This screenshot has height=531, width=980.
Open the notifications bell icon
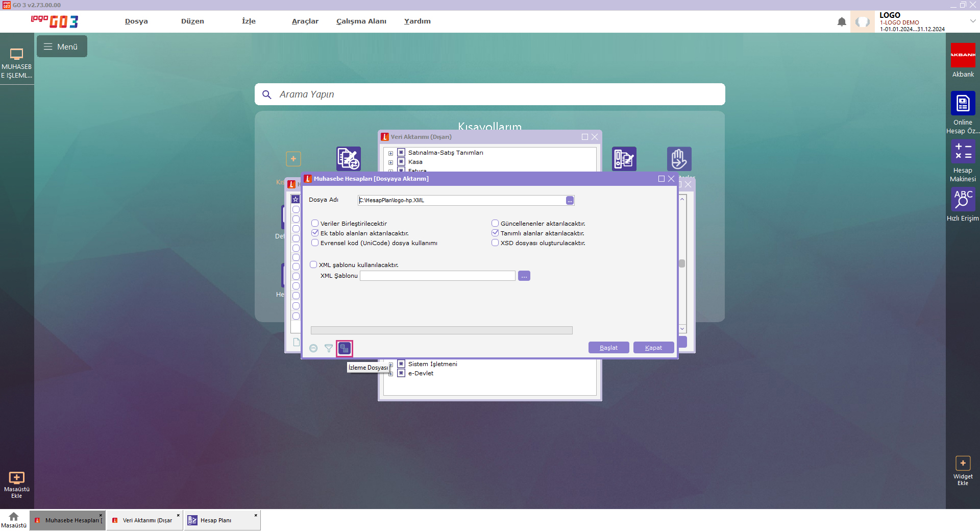[x=842, y=22]
